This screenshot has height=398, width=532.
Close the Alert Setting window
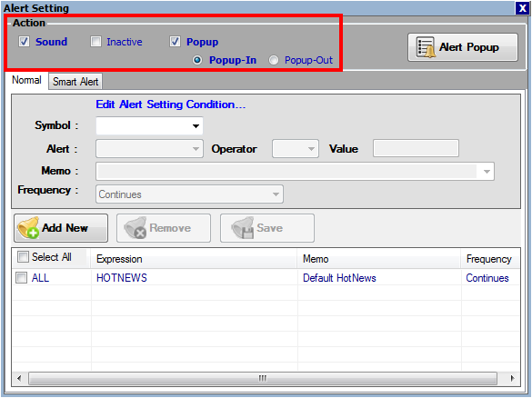pyautogui.click(x=523, y=8)
